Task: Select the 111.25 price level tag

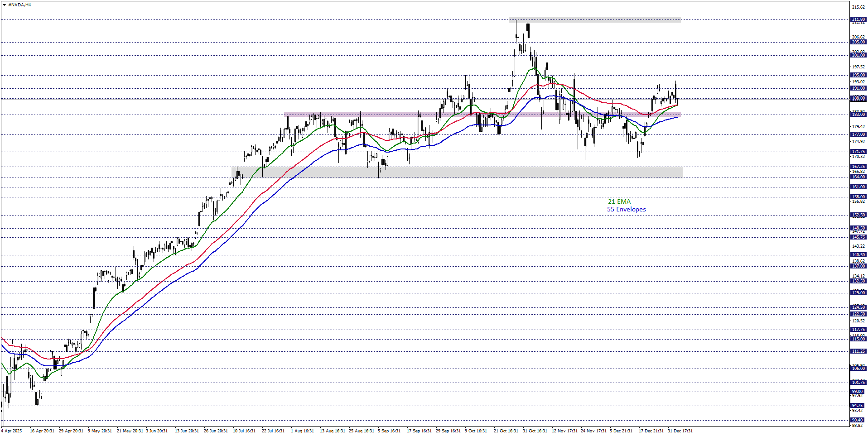Action: click(x=858, y=351)
